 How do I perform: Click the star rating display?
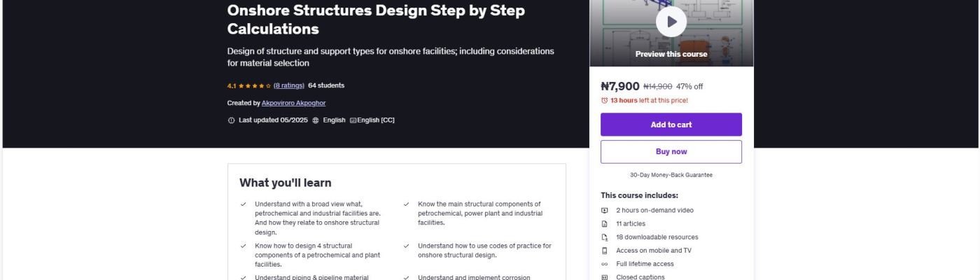[x=254, y=86]
